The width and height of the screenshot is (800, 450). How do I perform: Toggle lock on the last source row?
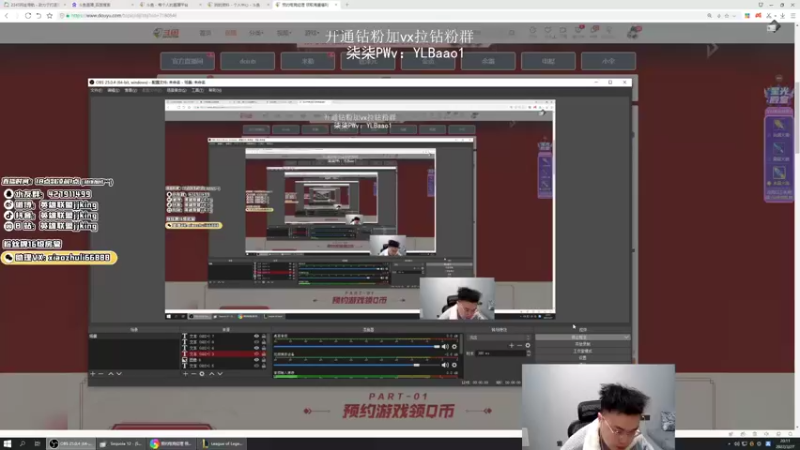coord(264,366)
